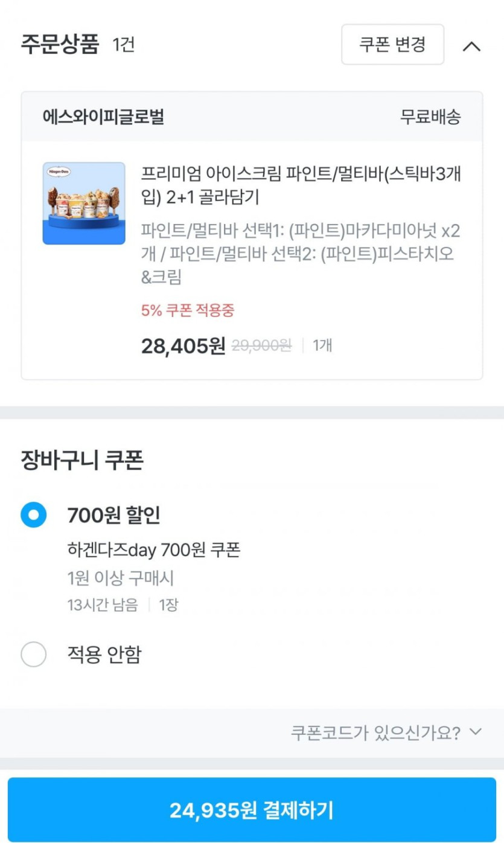
Task: Collapse the 주문상품 section chevron
Action: coord(471,46)
